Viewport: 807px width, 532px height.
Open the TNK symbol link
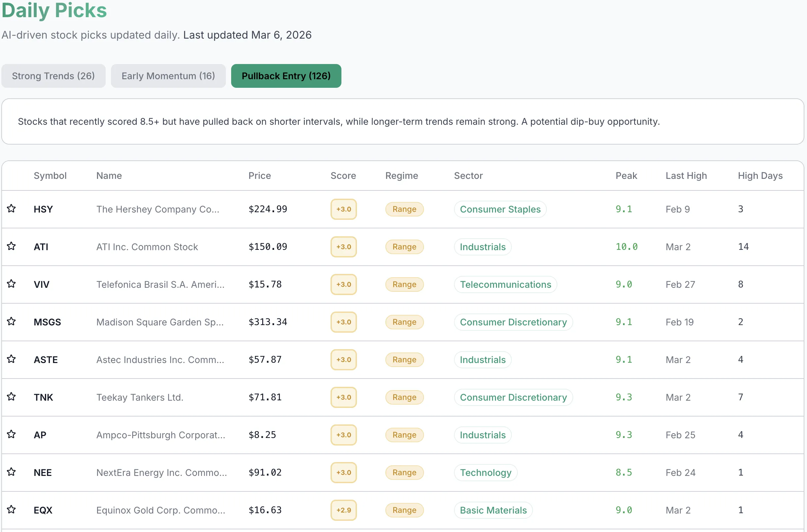coord(44,398)
